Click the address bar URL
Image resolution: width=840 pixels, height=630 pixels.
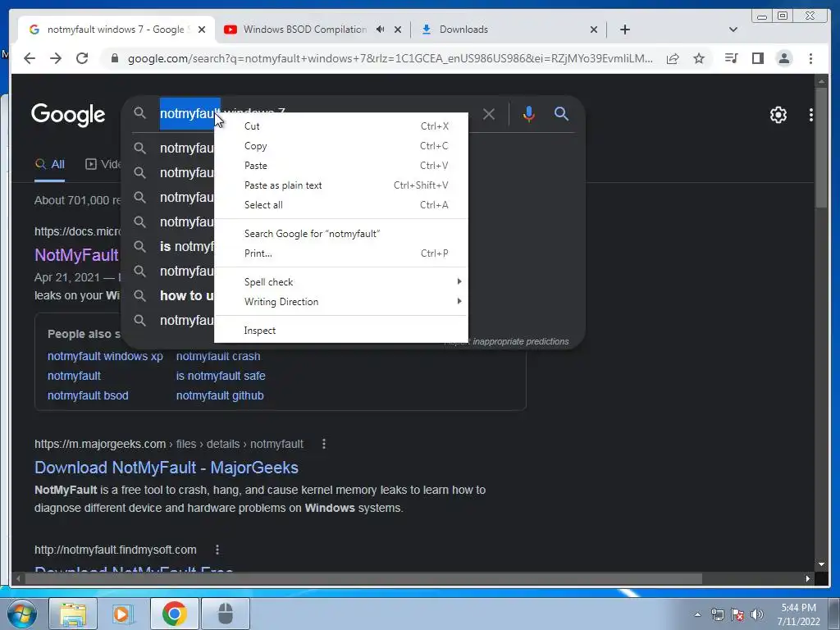pyautogui.click(x=390, y=58)
